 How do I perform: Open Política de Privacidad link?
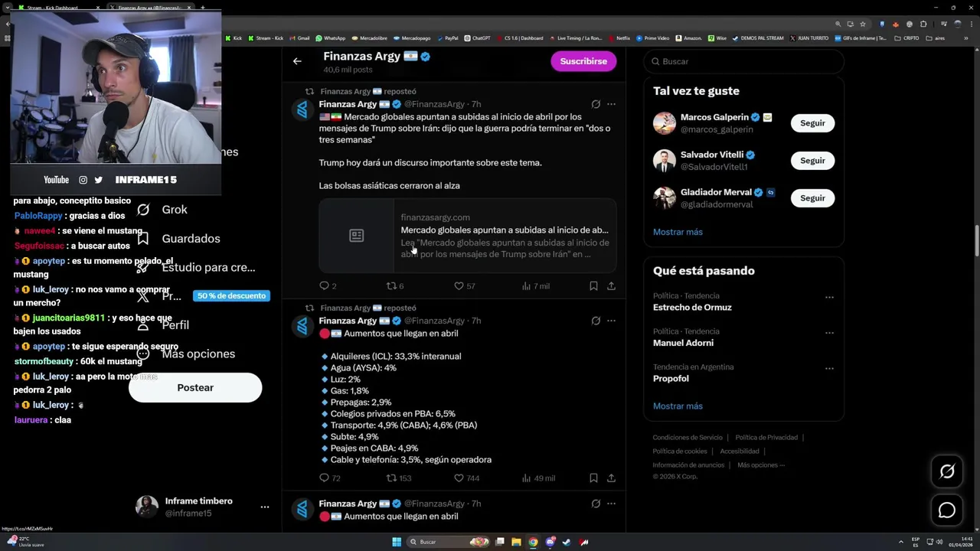(x=766, y=438)
